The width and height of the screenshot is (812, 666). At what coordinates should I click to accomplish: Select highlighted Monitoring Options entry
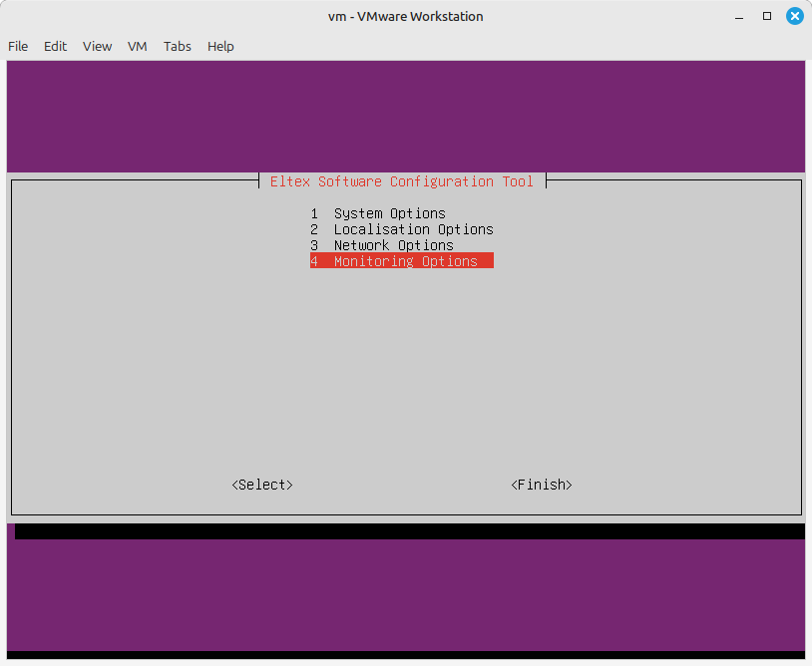tap(402, 261)
